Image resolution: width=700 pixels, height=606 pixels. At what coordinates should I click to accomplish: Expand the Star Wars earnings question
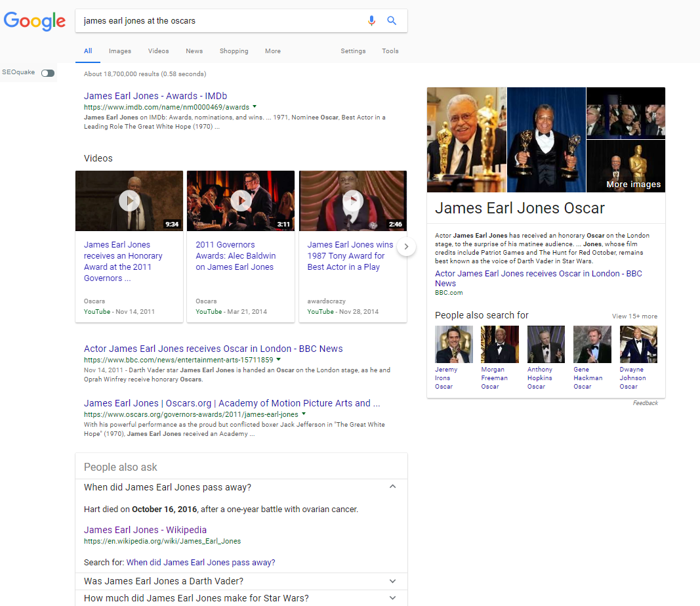(392, 598)
